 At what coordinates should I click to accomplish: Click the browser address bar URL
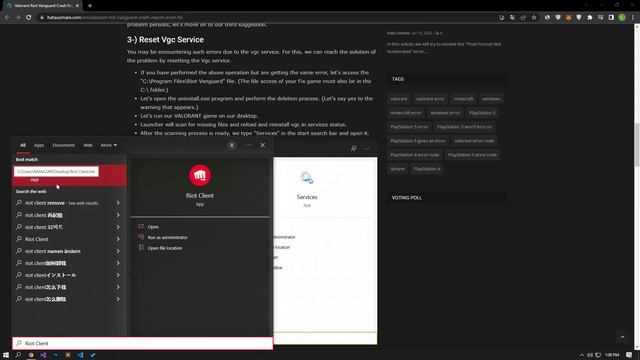115,18
